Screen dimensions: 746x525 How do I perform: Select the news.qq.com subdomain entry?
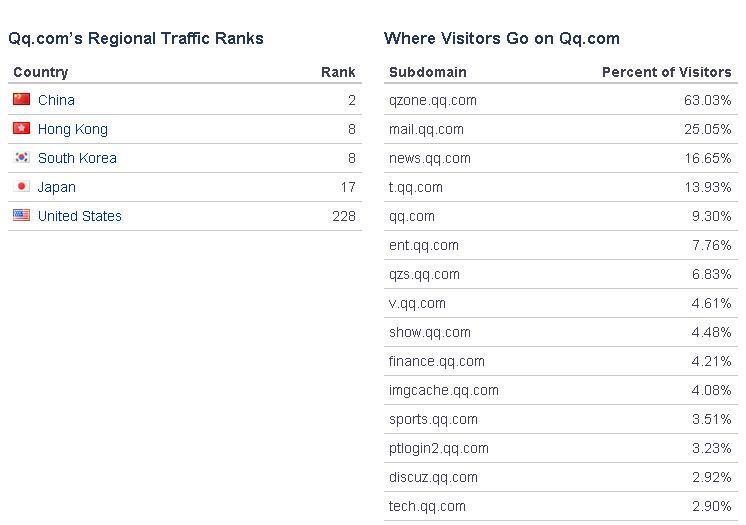point(430,158)
